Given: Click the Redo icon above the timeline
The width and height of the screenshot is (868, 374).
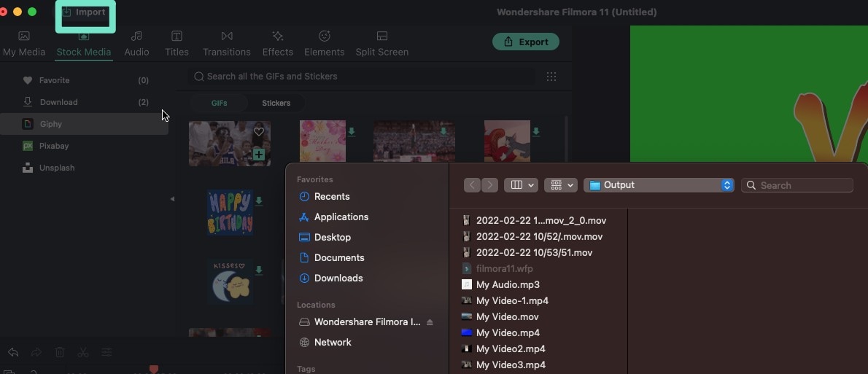Looking at the screenshot, I should pyautogui.click(x=36, y=352).
